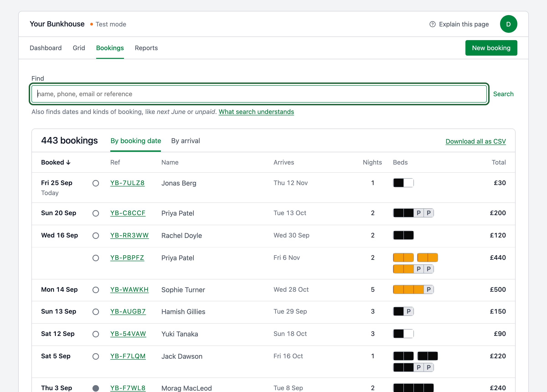
Task: Open booking reference YB-F7WL8
Action: [128, 388]
